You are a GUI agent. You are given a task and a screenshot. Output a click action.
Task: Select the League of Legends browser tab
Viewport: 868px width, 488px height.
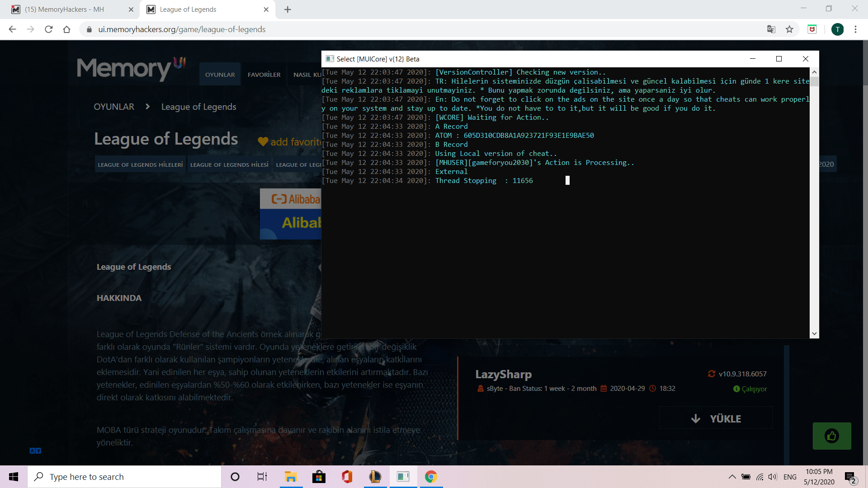coord(188,9)
